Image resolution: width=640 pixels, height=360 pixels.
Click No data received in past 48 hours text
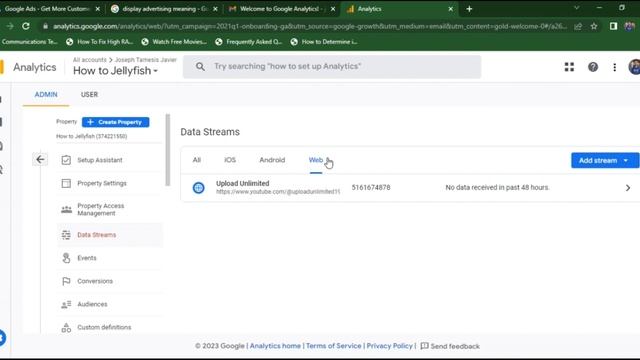(498, 187)
